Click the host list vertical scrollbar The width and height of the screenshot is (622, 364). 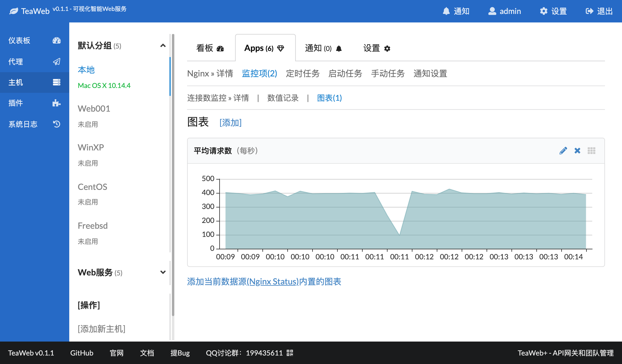[x=173, y=175]
